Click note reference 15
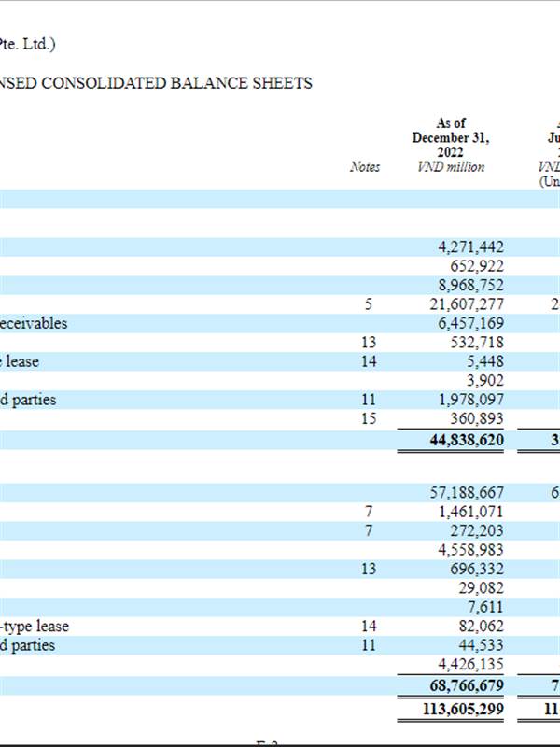 pyautogui.click(x=369, y=419)
